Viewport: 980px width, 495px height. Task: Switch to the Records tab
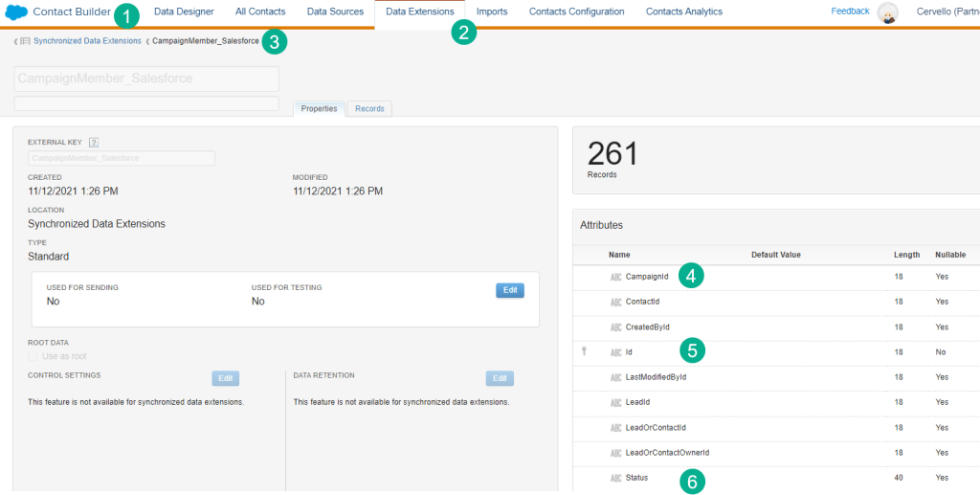tap(369, 109)
